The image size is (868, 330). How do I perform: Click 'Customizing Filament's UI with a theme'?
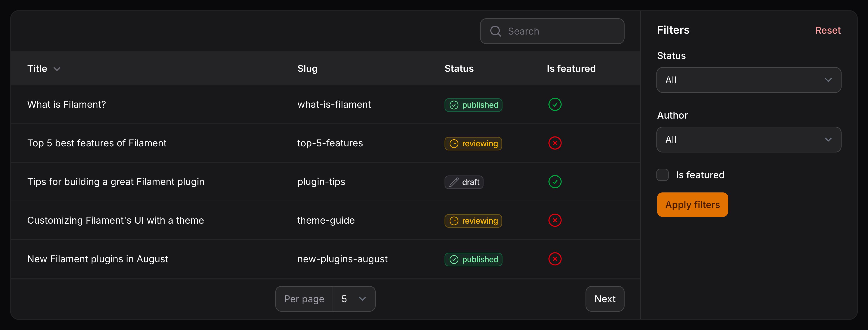click(x=115, y=220)
